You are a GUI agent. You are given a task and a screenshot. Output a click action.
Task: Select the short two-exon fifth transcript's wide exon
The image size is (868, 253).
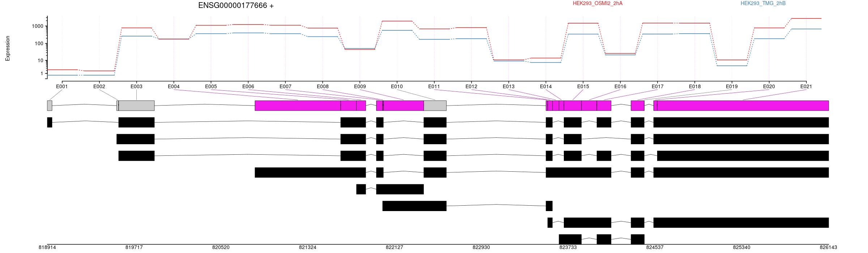point(400,189)
